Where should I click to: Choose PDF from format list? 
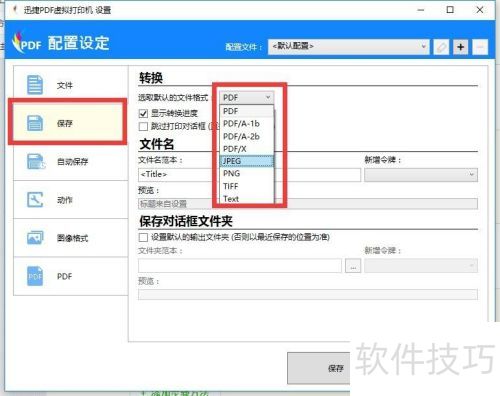point(247,111)
